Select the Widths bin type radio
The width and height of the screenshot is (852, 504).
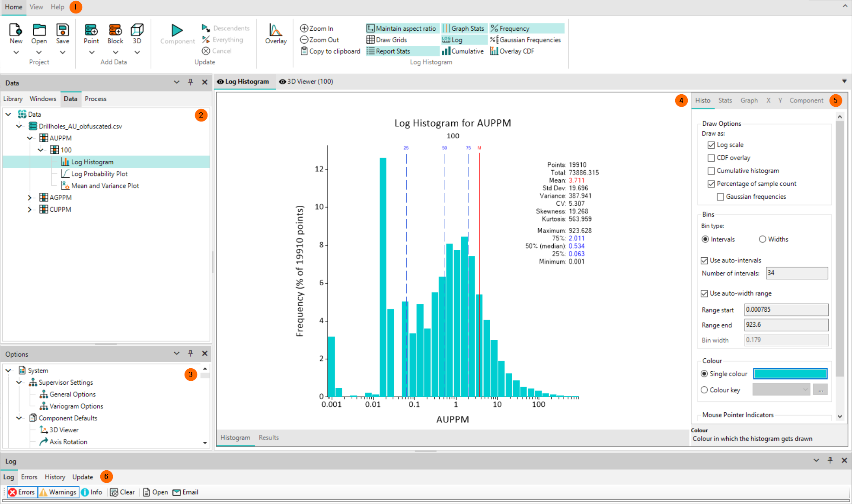tap(763, 239)
